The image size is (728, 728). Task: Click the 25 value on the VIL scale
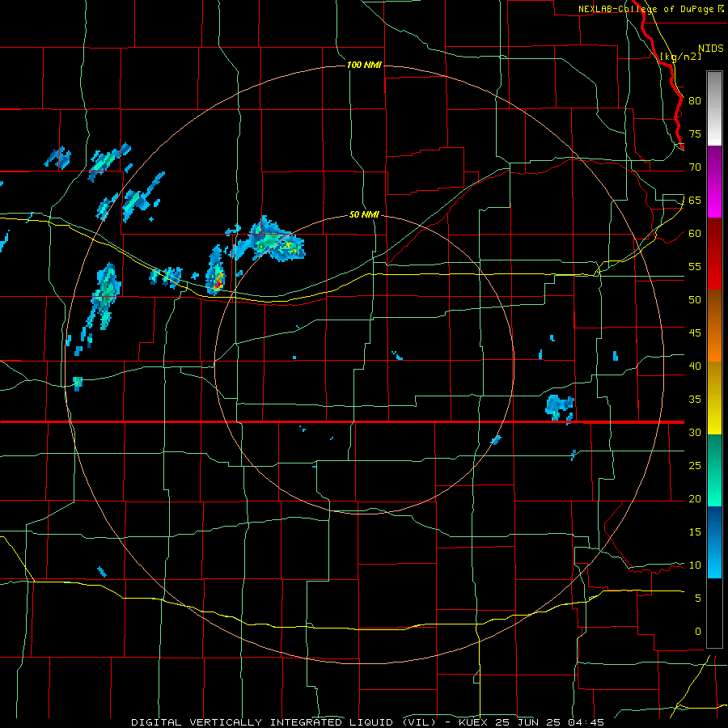click(x=695, y=466)
